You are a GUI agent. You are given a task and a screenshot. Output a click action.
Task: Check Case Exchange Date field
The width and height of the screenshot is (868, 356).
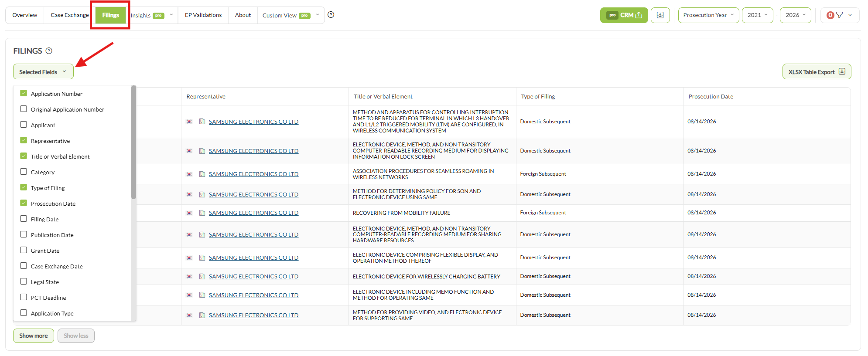pyautogui.click(x=24, y=266)
